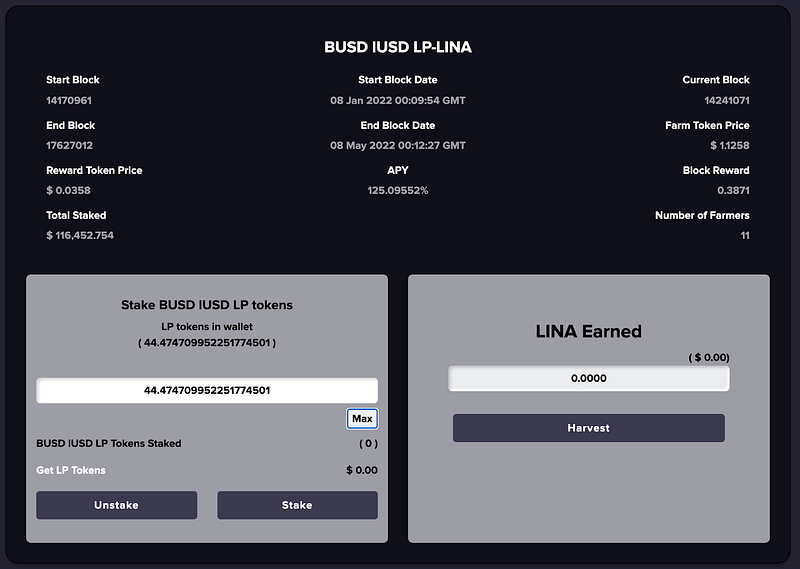The width and height of the screenshot is (800, 569).
Task: Click the Number of Farmers label
Action: pyautogui.click(x=703, y=215)
